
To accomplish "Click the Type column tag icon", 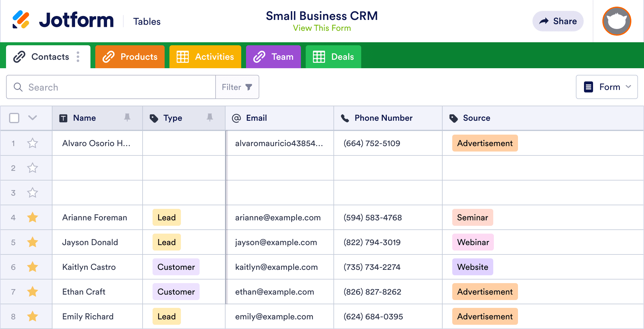I will click(x=154, y=118).
